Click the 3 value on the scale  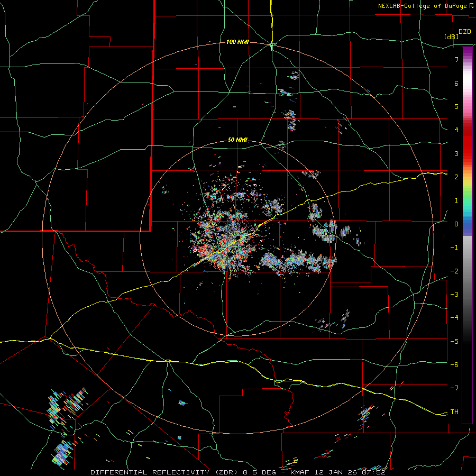pos(456,153)
